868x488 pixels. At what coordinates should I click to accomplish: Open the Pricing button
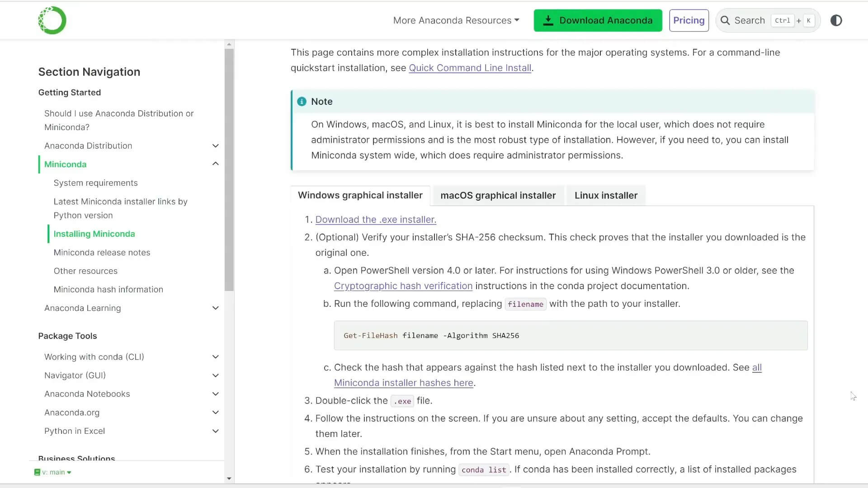coord(689,20)
